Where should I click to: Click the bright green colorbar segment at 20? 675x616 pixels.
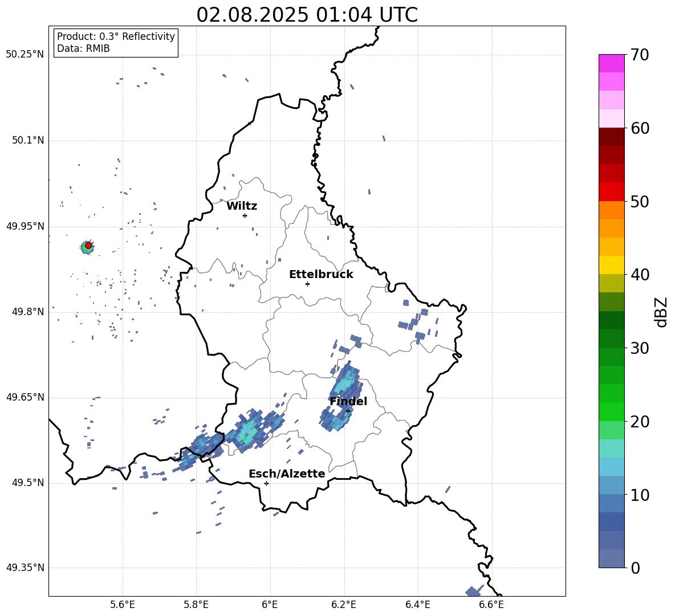(x=611, y=411)
